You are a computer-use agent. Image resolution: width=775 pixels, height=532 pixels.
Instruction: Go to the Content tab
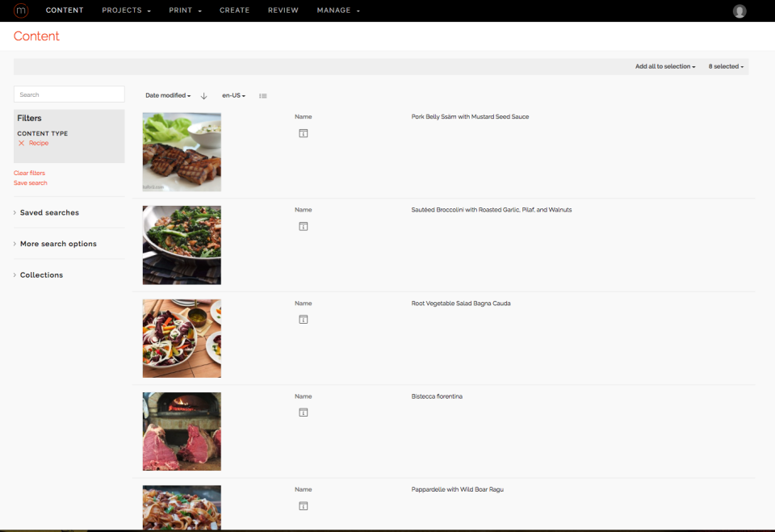click(x=65, y=10)
